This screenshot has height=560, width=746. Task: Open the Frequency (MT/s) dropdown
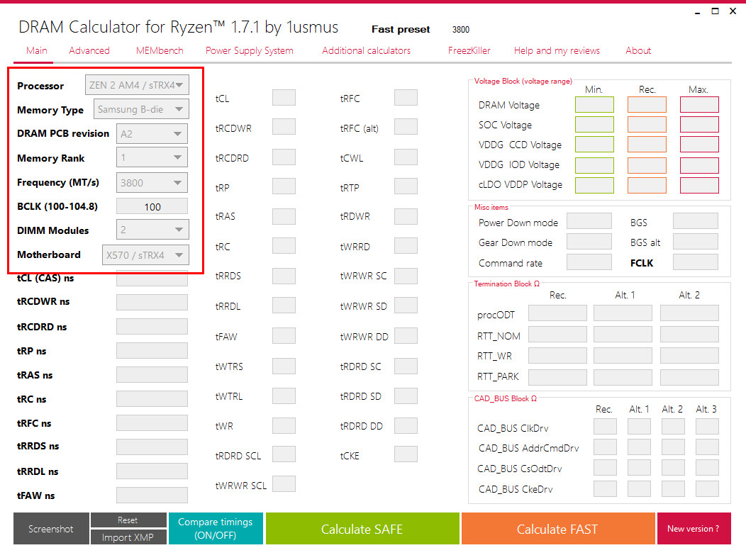(152, 183)
